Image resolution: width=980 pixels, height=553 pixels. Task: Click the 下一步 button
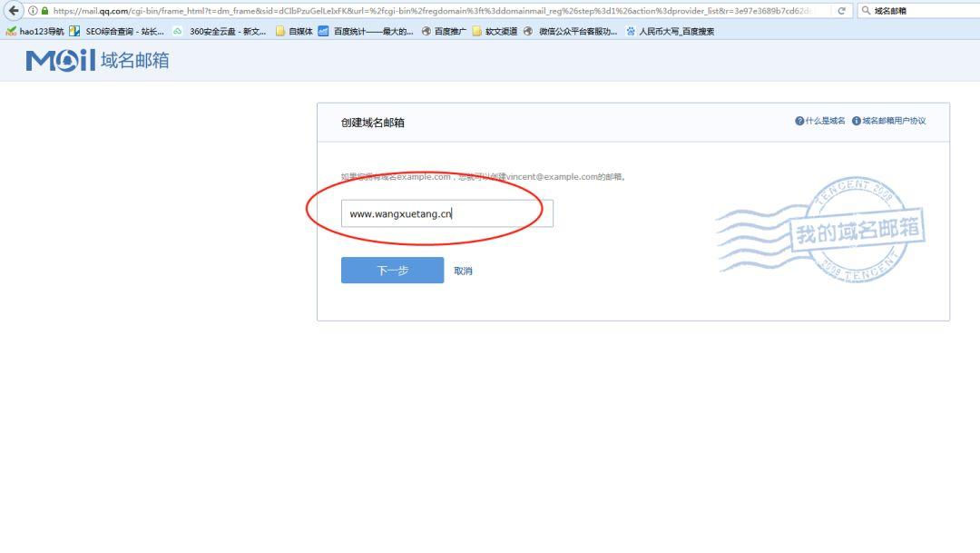393,271
